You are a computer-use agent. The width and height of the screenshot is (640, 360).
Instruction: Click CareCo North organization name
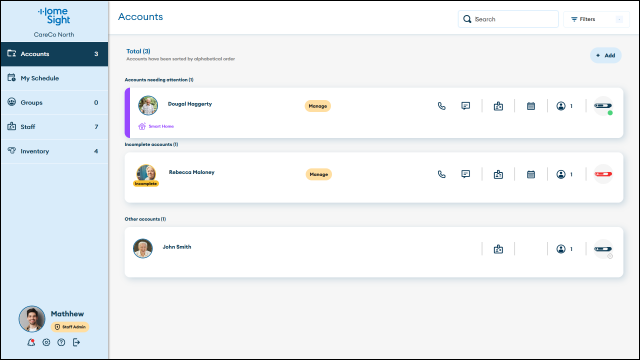[54, 35]
